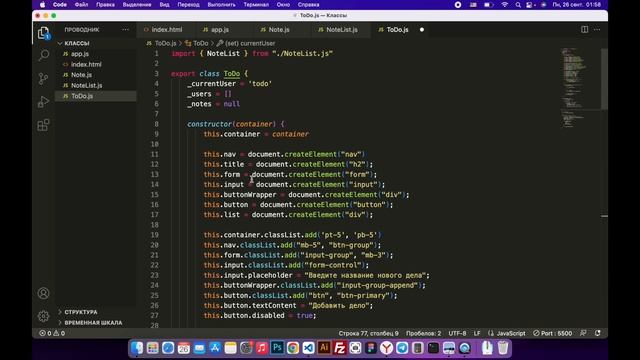Open the Правка menu
Screen dimensions: 640x360
click(105, 5)
